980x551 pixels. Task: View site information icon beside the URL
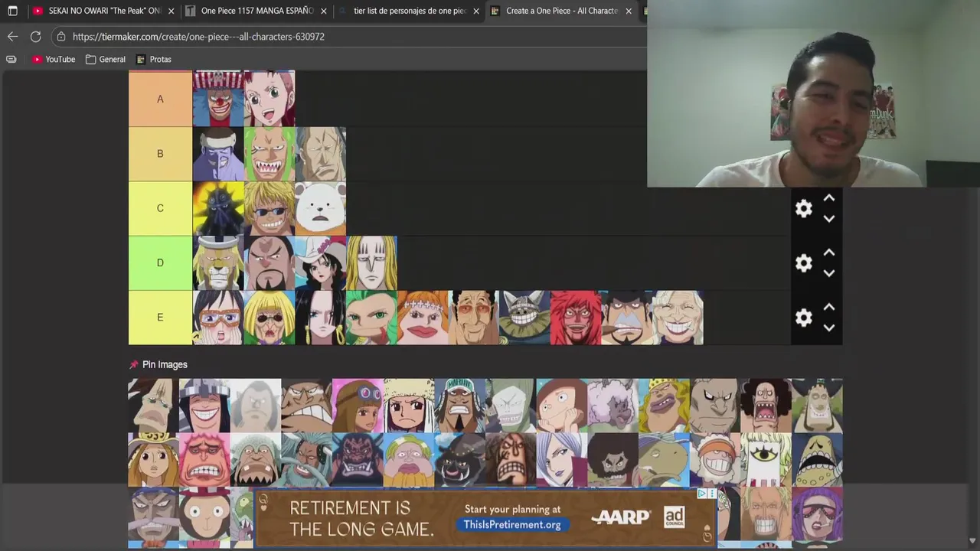click(61, 36)
